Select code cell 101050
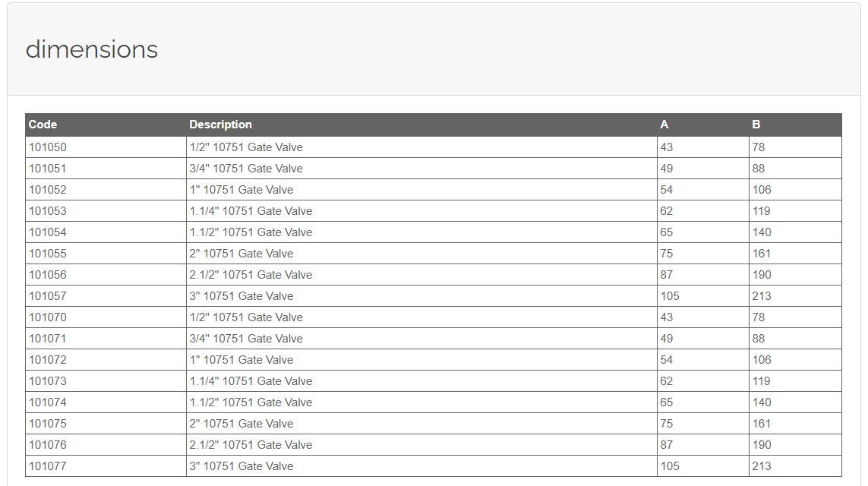The height and width of the screenshot is (486, 868). [106, 147]
